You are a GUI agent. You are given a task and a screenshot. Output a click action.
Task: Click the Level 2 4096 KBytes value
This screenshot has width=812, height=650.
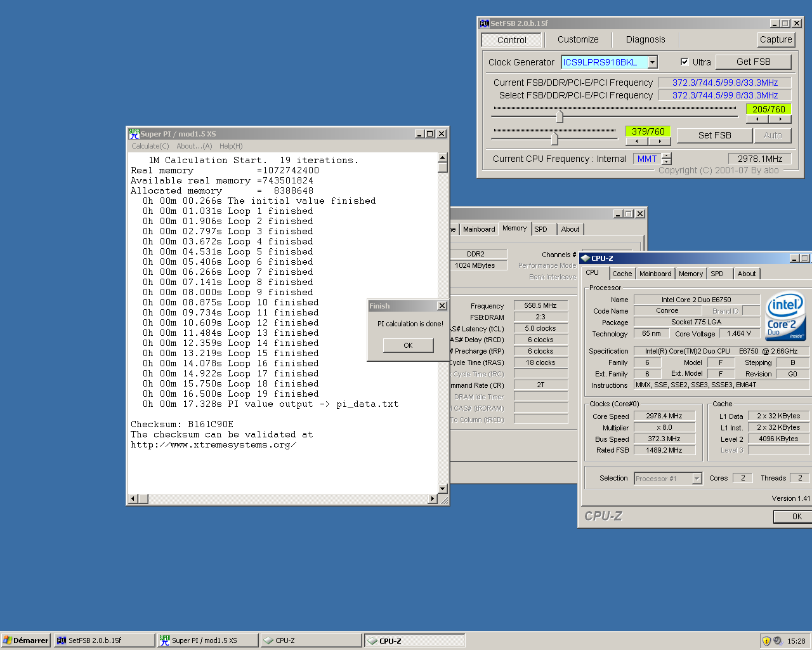778,439
